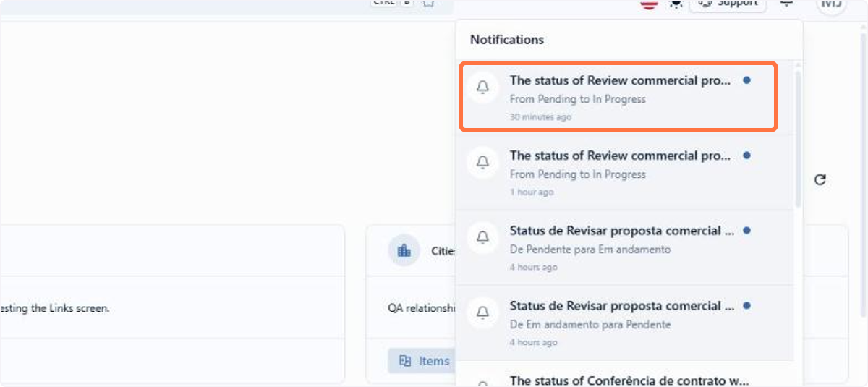This screenshot has height=387, width=868.
Task: Click bell icon of the 1 hour ago notification
Action: 482,163
